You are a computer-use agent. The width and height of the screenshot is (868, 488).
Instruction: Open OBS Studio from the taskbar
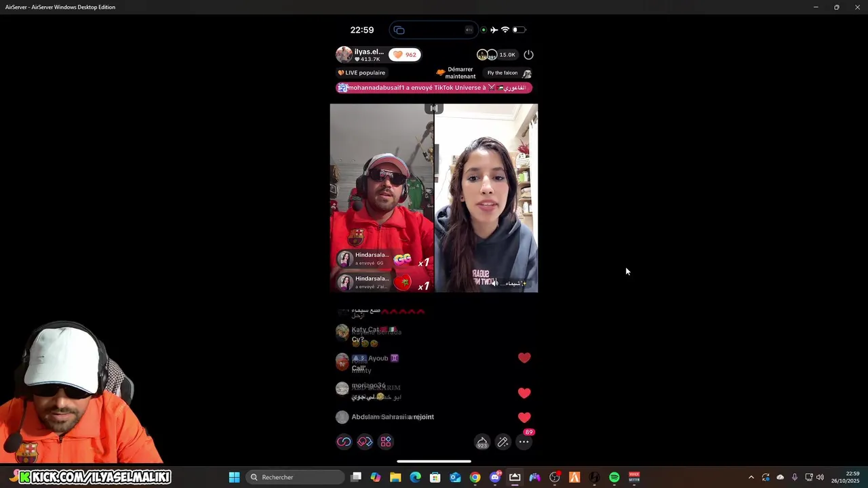pyautogui.click(x=555, y=477)
